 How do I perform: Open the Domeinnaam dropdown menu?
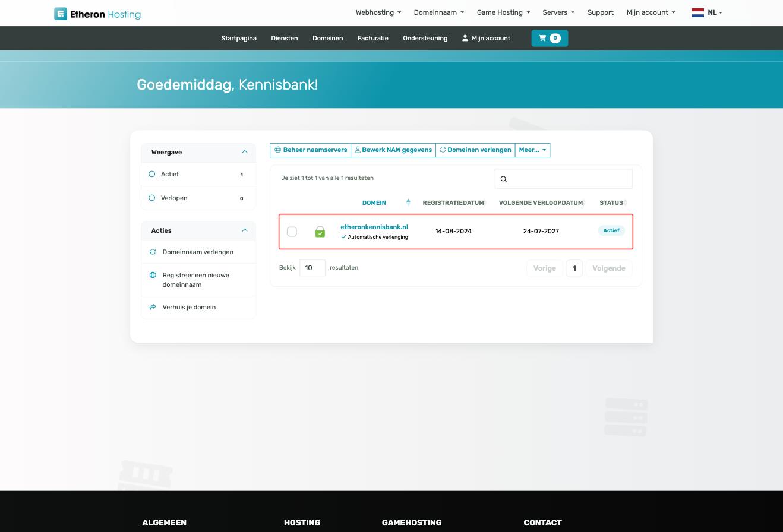pos(439,12)
